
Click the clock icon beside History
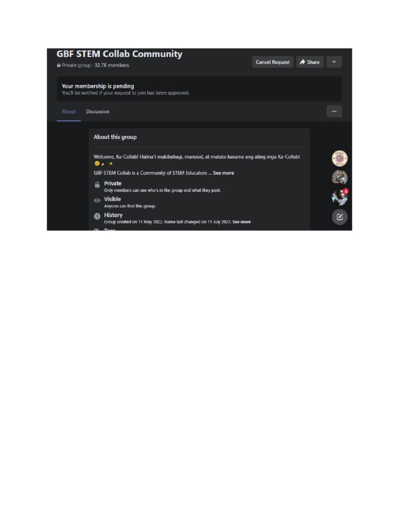(97, 216)
